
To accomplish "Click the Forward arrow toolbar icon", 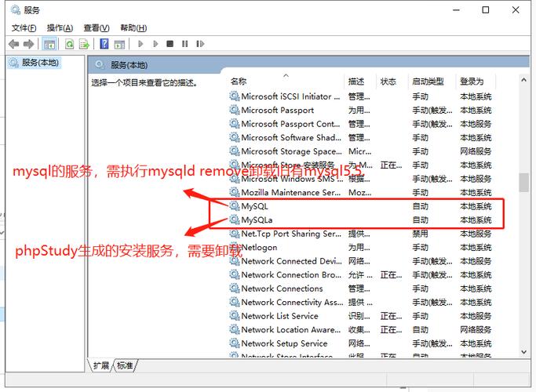I will (28, 44).
